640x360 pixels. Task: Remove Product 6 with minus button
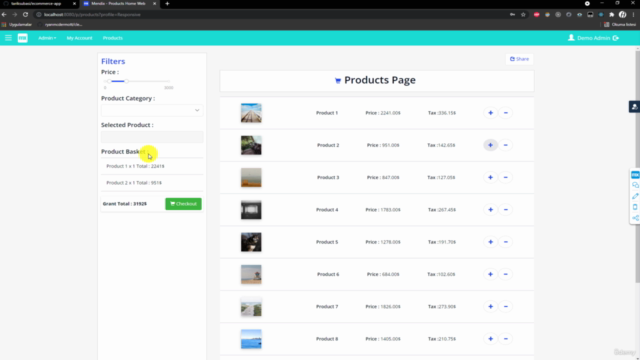(x=505, y=274)
